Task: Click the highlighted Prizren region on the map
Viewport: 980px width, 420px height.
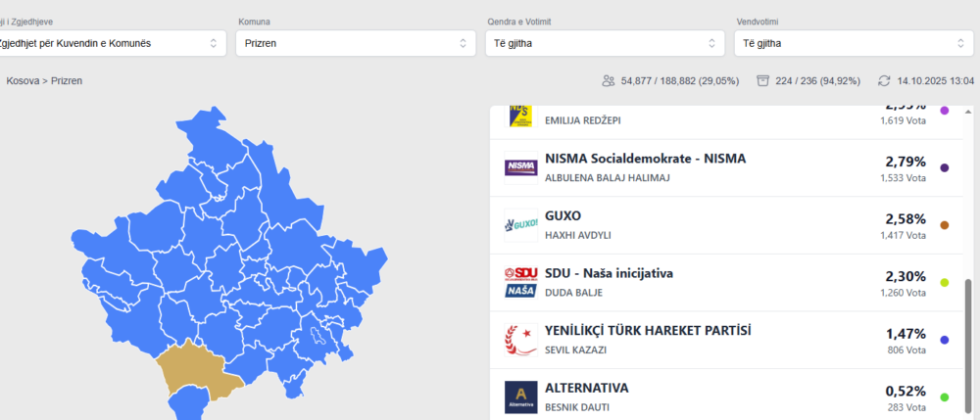Action: click(x=197, y=370)
